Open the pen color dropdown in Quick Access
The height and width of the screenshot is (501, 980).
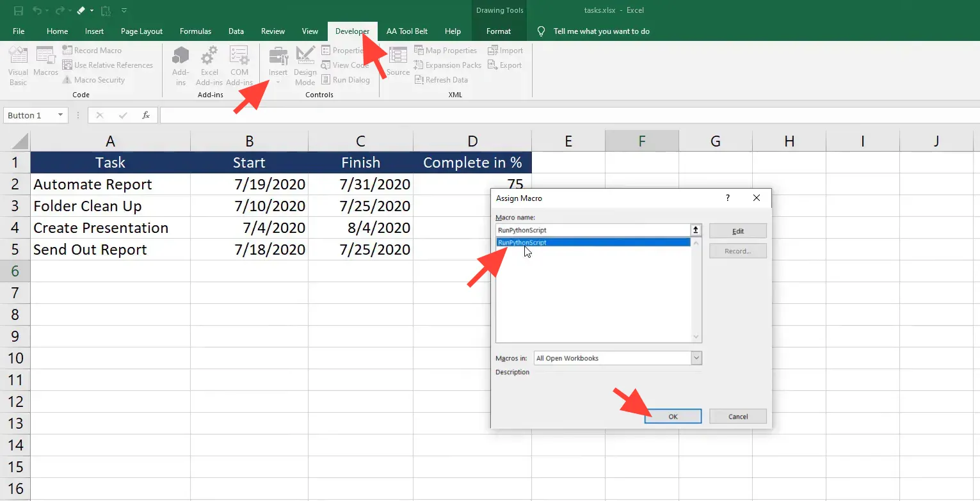pos(91,10)
